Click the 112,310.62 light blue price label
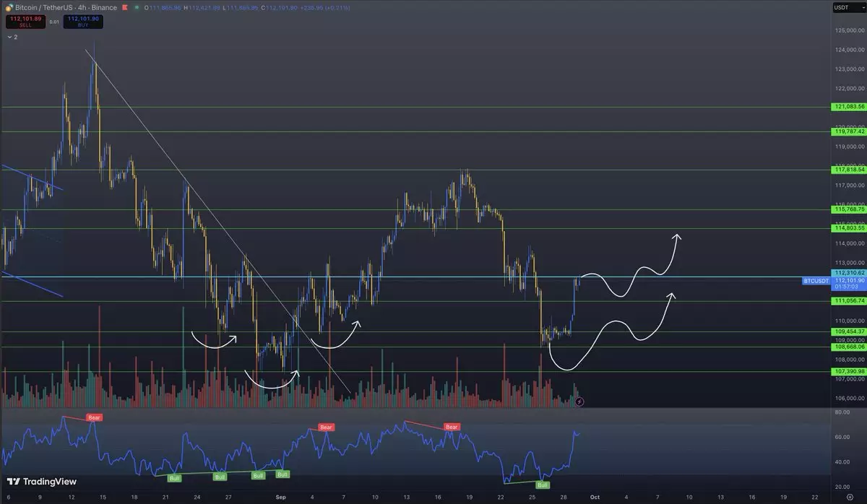 coord(850,273)
